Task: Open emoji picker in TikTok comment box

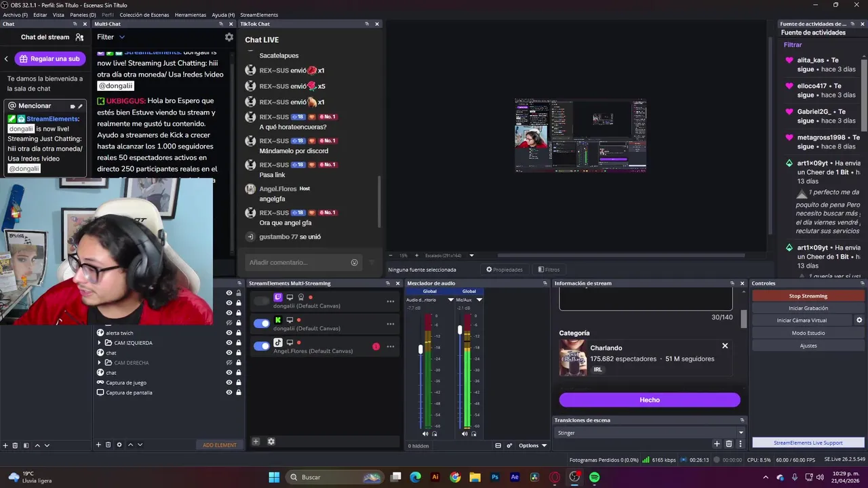Action: 354,262
